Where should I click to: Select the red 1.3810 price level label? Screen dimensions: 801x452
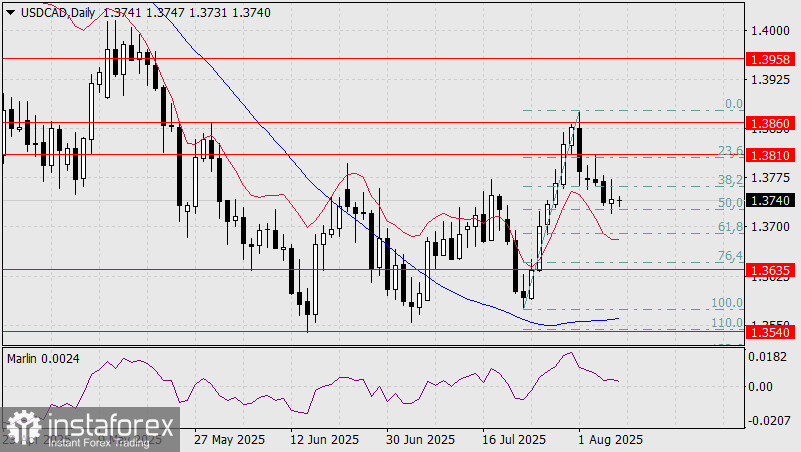point(770,155)
